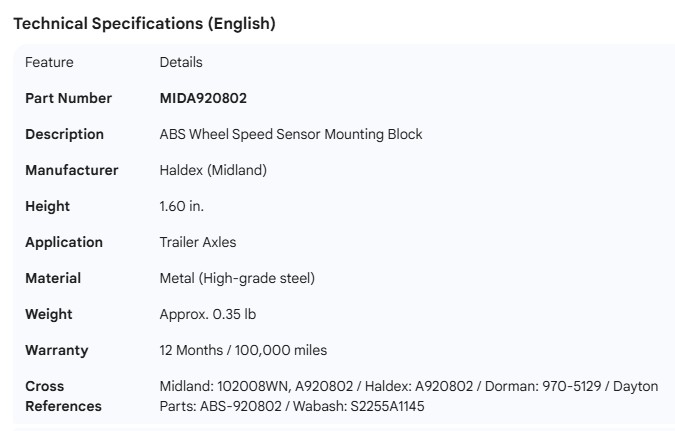Select the Warranty row label
The height and width of the screenshot is (431, 675).
(x=56, y=350)
